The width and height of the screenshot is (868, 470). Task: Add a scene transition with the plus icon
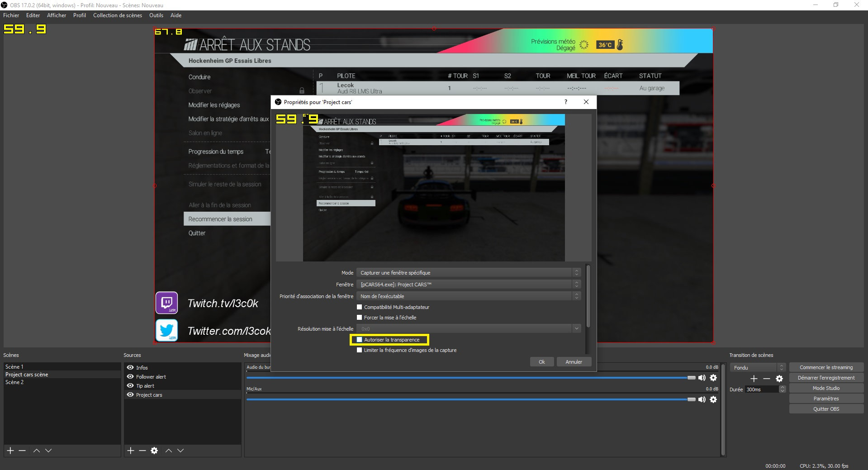754,379
